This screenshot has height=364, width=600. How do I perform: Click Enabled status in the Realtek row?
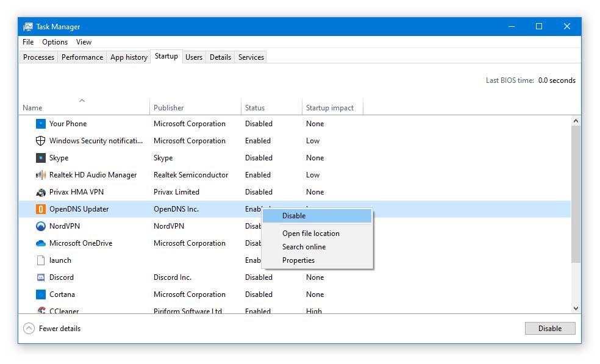pyautogui.click(x=258, y=175)
